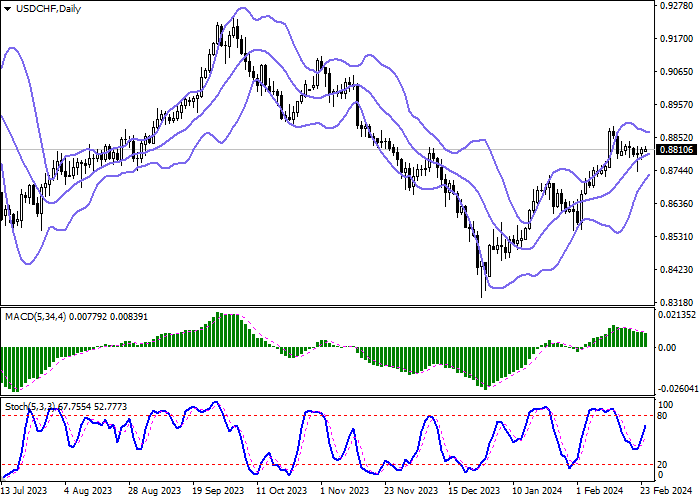Select the USDCHF,Daily chart title
The width and height of the screenshot is (700, 500).
coord(48,8)
